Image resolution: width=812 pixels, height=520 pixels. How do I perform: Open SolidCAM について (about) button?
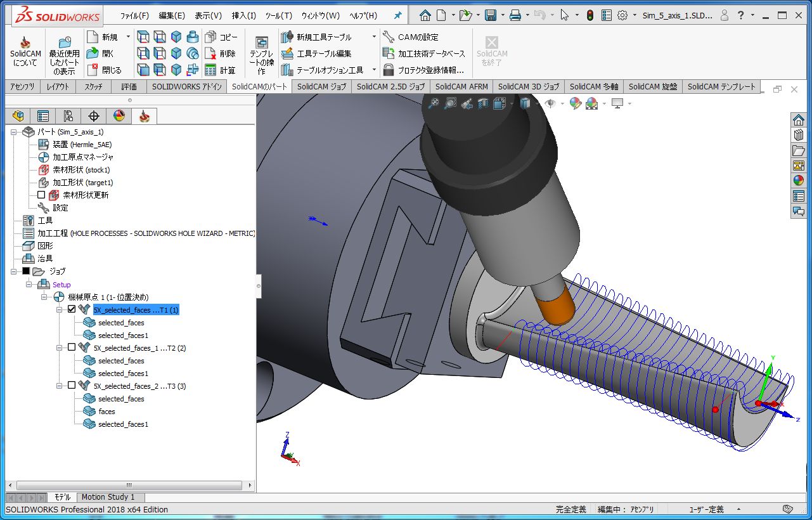[25, 52]
